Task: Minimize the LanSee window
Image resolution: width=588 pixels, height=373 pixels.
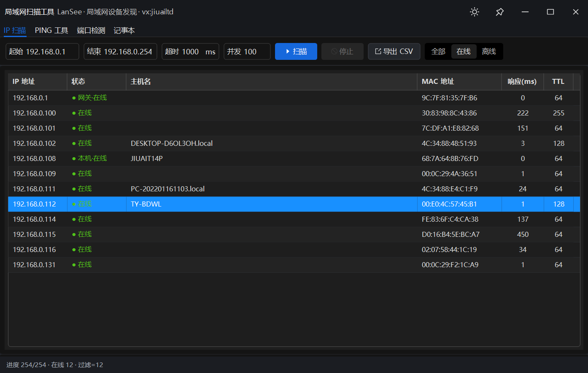Action: (525, 12)
